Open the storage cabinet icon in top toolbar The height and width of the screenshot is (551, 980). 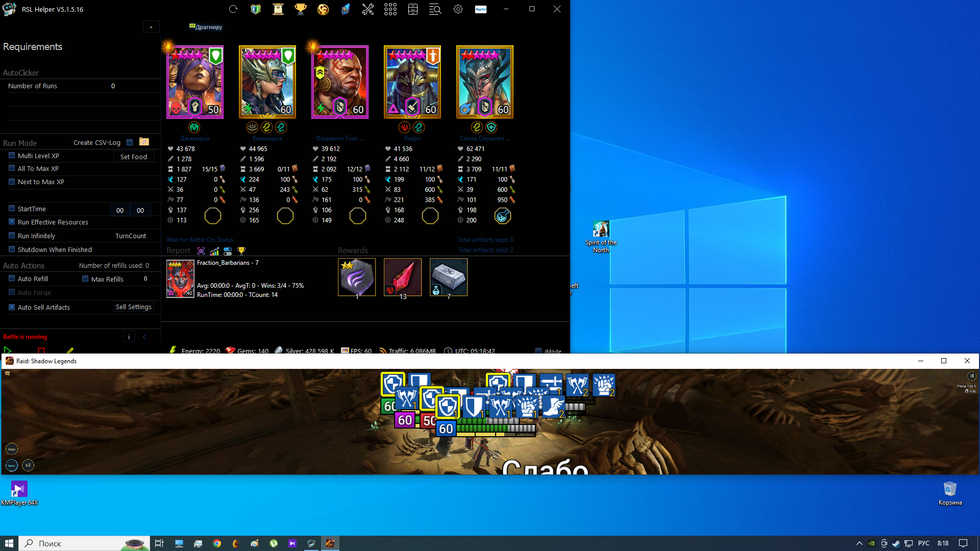click(x=413, y=9)
